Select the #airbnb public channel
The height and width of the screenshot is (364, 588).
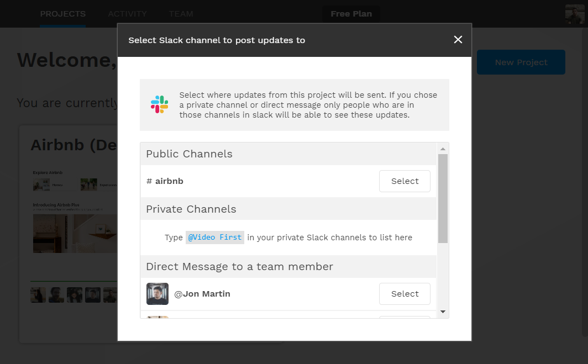tap(405, 181)
